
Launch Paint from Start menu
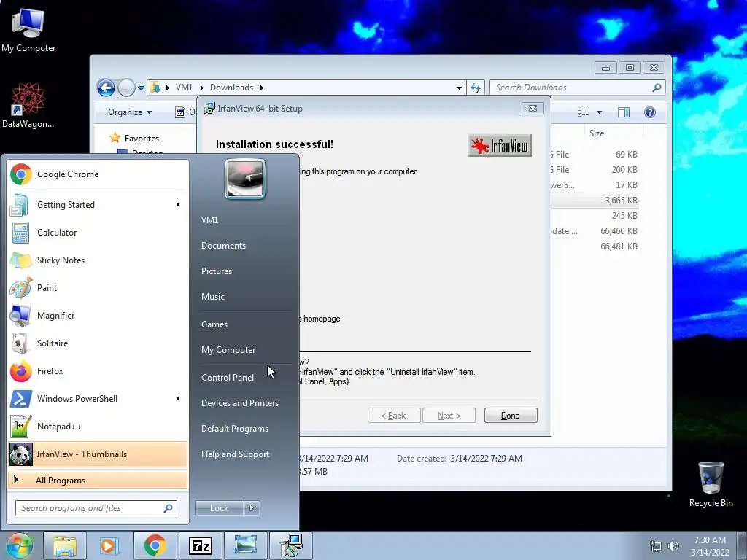pos(98,287)
